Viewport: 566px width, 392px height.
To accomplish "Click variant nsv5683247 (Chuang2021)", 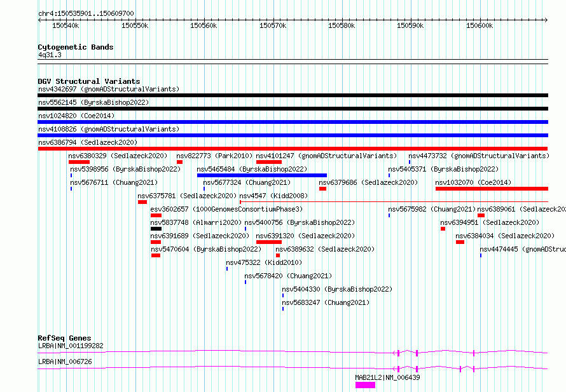I will (326, 302).
